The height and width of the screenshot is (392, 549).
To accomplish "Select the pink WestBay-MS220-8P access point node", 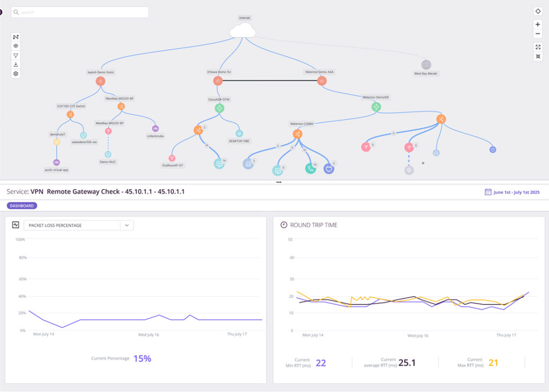I will [108, 131].
